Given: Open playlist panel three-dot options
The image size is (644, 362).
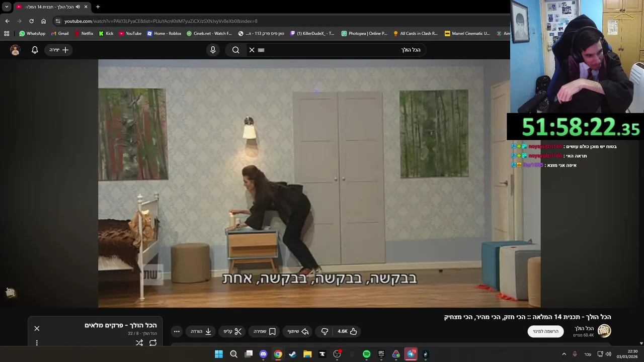Looking at the screenshot, I should [x=37, y=343].
